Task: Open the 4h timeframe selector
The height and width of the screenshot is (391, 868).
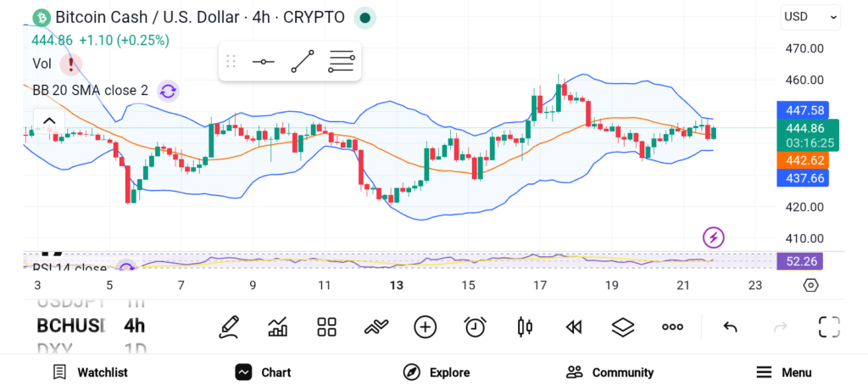Action: 134,326
